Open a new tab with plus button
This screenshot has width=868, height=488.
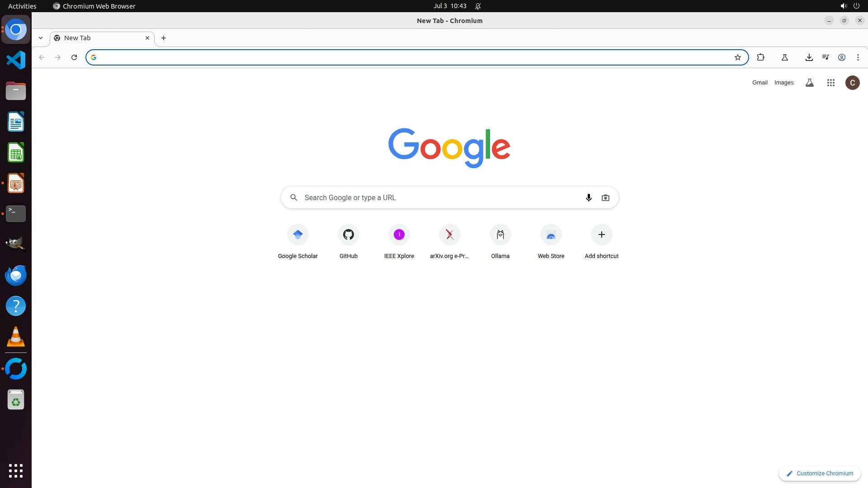(x=164, y=38)
